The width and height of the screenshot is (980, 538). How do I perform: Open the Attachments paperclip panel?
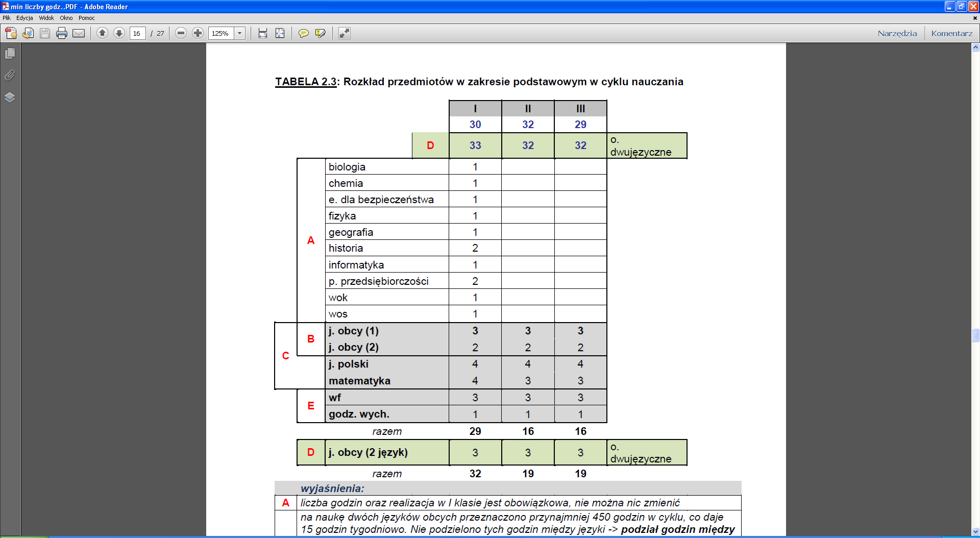tap(10, 75)
